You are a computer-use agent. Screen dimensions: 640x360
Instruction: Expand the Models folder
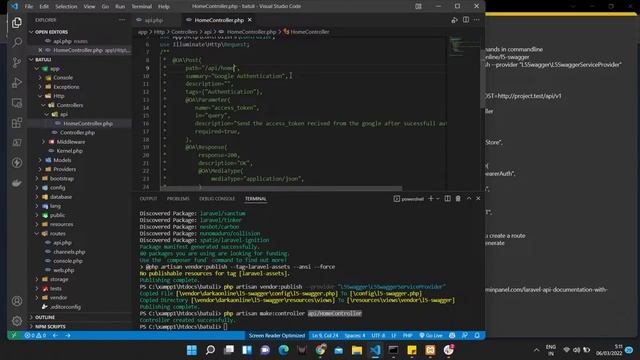pos(62,160)
